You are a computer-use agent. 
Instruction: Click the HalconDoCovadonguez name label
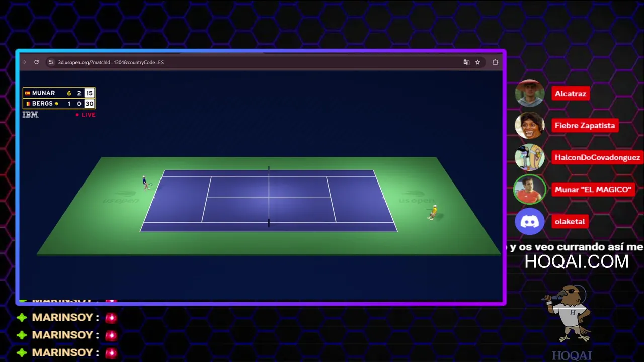597,157
